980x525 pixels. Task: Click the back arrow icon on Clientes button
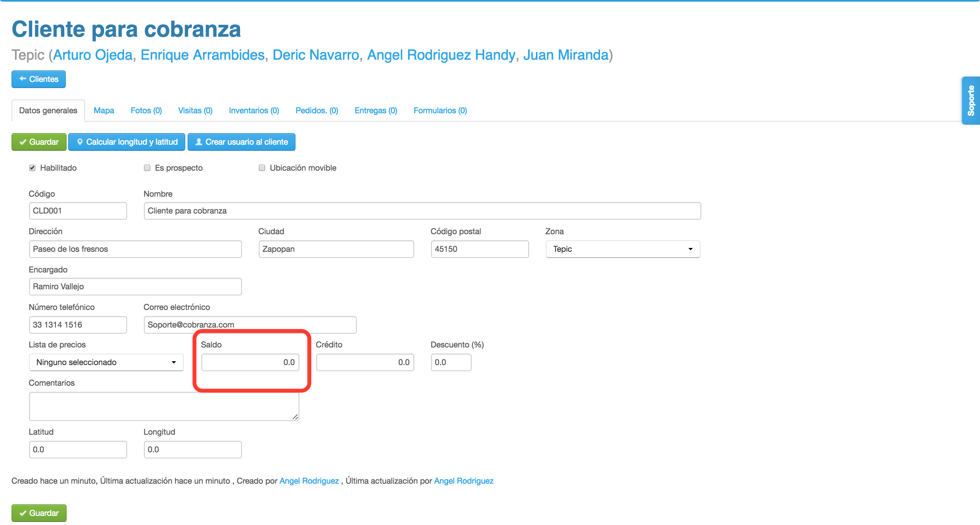point(23,79)
